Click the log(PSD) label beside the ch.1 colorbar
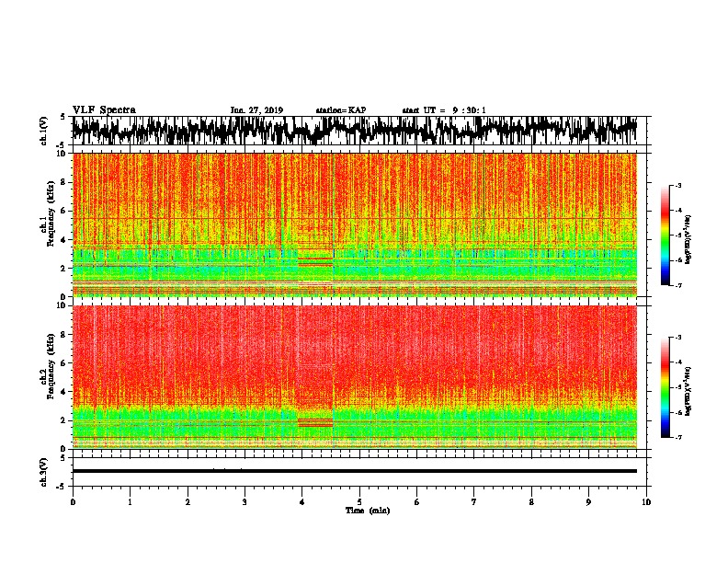This screenshot has height=563, width=728. click(x=688, y=240)
